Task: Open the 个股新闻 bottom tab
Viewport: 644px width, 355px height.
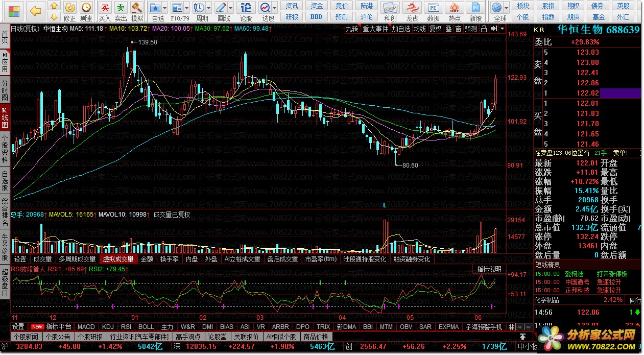Action: coord(26,337)
